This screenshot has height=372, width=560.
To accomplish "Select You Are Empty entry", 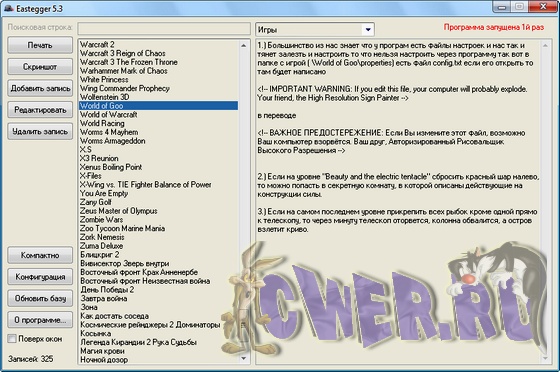I will click(x=158, y=193).
